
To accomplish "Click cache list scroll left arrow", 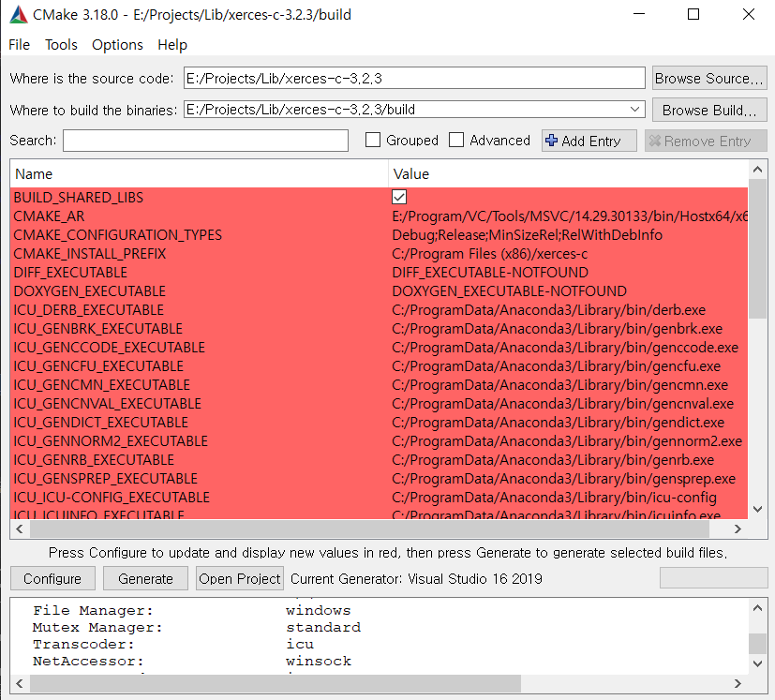I will coord(20,529).
